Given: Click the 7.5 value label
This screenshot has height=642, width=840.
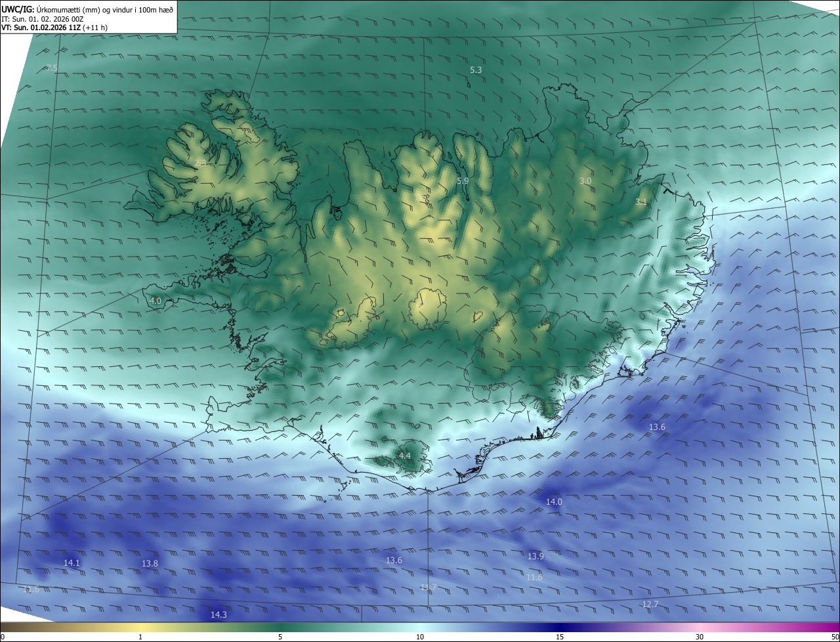Looking at the screenshot, I should 52,68.
